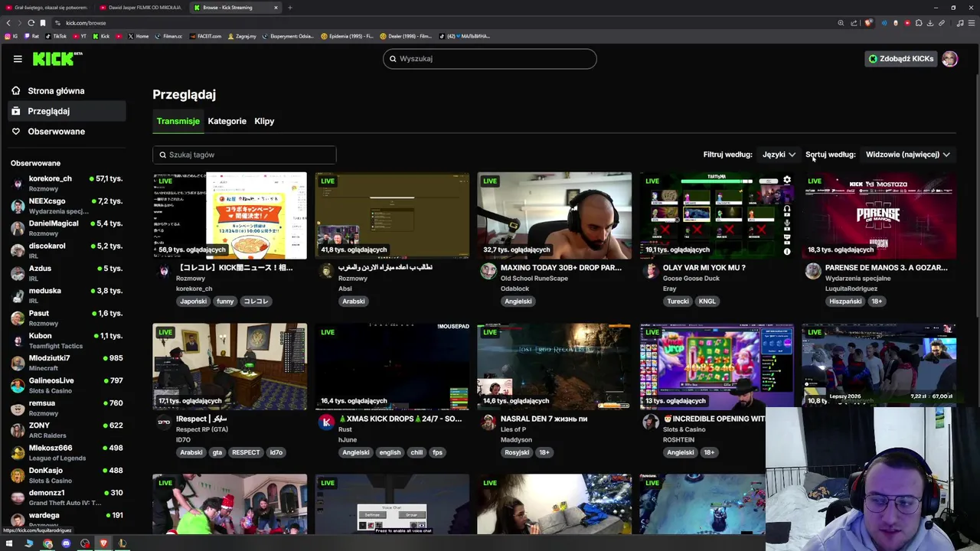This screenshot has width=980, height=551.
Task: Click the KNGL tag
Action: point(707,302)
